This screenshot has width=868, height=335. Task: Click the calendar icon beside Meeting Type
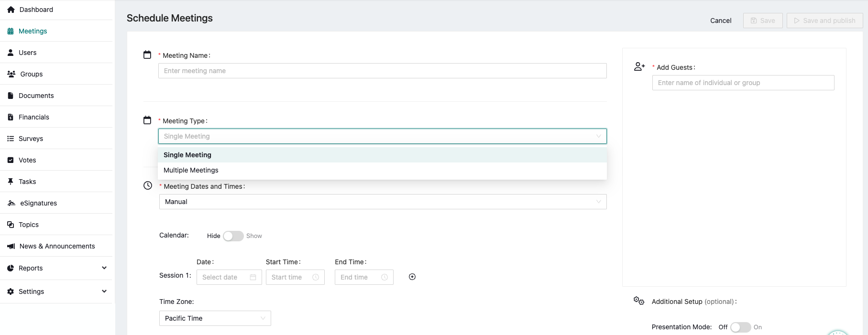147,120
